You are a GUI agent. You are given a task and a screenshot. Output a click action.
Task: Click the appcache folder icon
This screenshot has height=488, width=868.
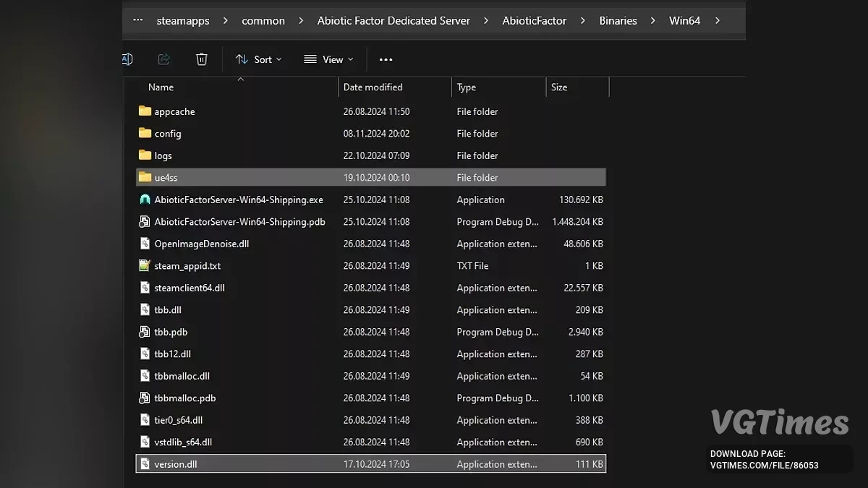[x=145, y=111]
